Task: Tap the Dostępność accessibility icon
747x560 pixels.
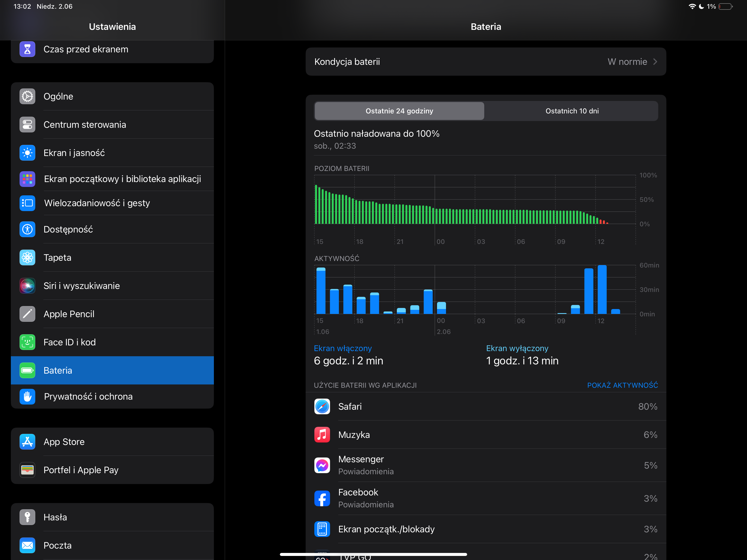Action: tap(27, 230)
